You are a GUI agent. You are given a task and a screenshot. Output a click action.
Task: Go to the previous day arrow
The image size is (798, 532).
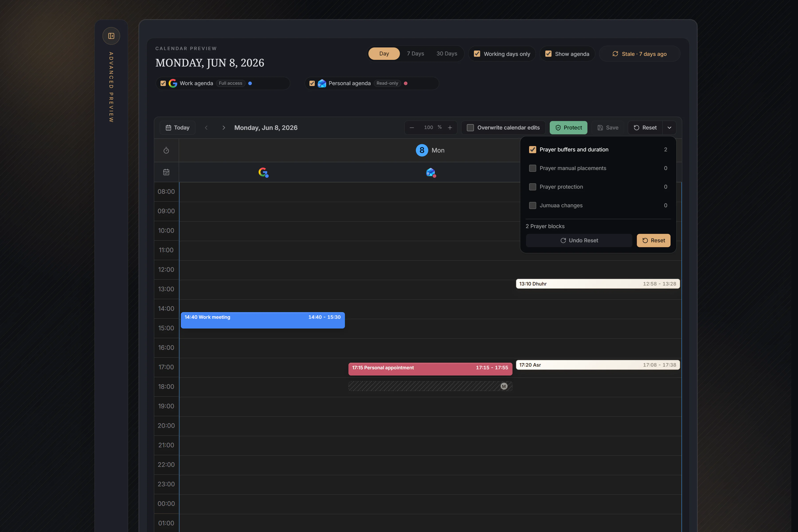(x=206, y=128)
